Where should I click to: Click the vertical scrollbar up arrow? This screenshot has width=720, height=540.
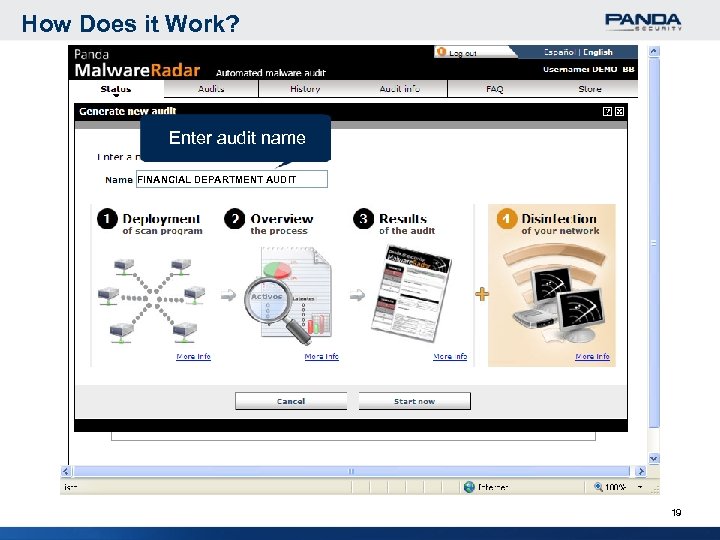654,51
